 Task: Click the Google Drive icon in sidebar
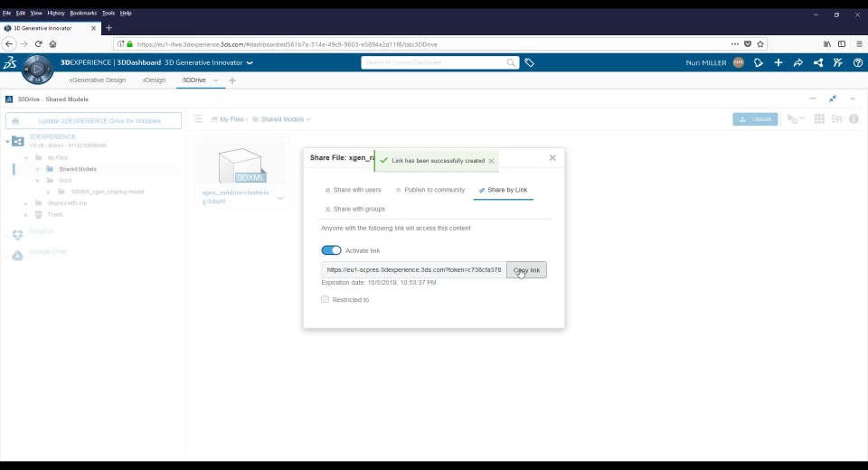click(x=18, y=255)
